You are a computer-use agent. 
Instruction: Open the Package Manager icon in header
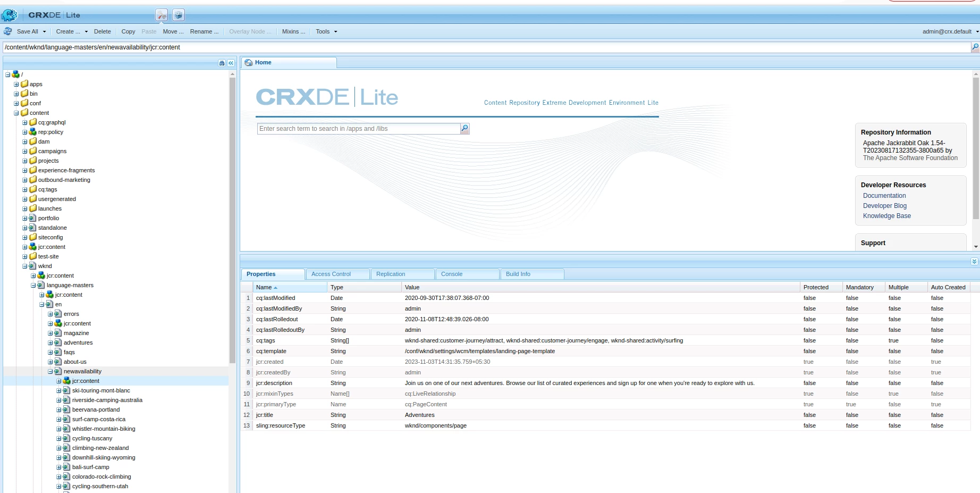tap(179, 15)
